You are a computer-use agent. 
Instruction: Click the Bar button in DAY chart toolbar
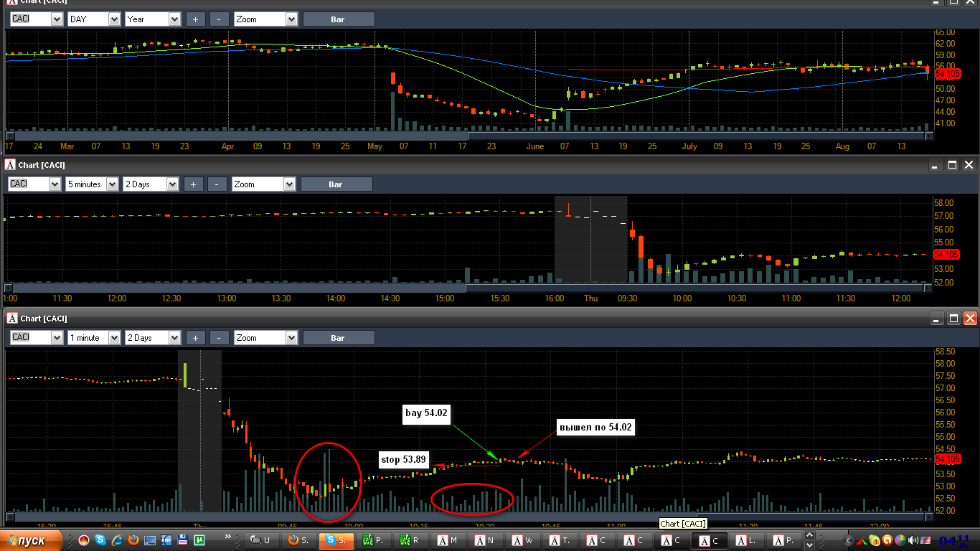click(339, 19)
